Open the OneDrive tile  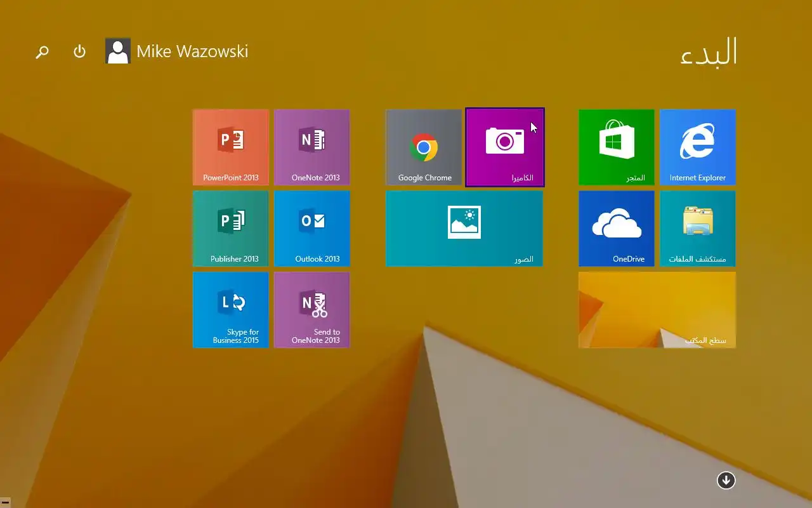coord(617,229)
